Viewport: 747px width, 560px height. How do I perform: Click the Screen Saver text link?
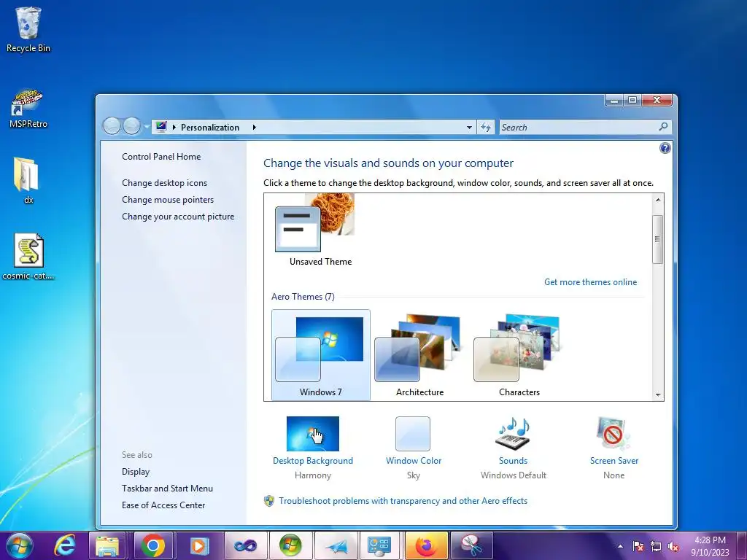614,461
